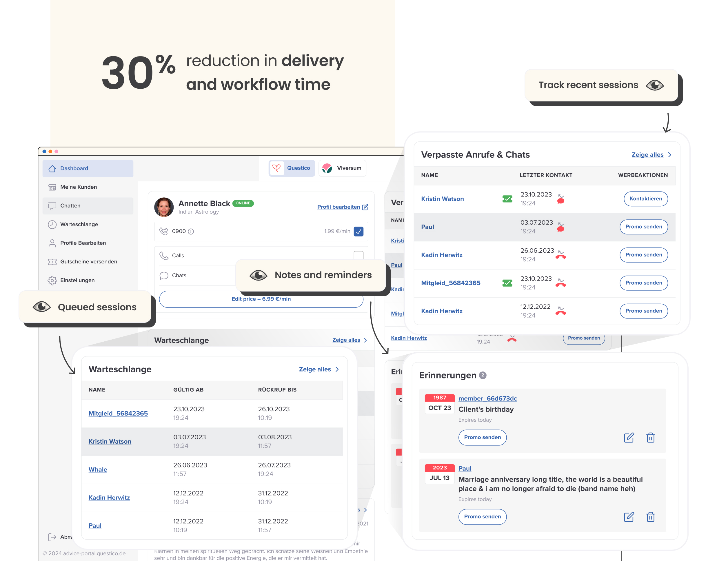The width and height of the screenshot is (728, 561).
Task: Toggle the eye icon on Track recent sessions
Action: (x=655, y=85)
